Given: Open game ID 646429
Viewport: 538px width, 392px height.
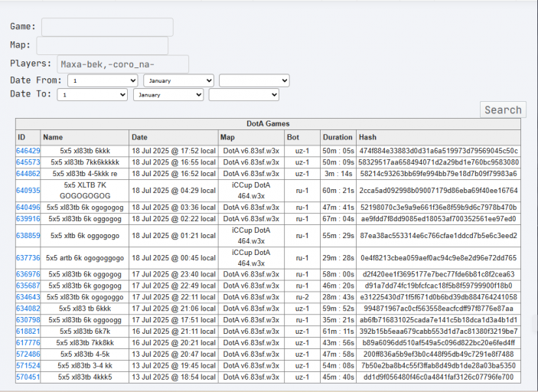Looking at the screenshot, I should (x=28, y=151).
